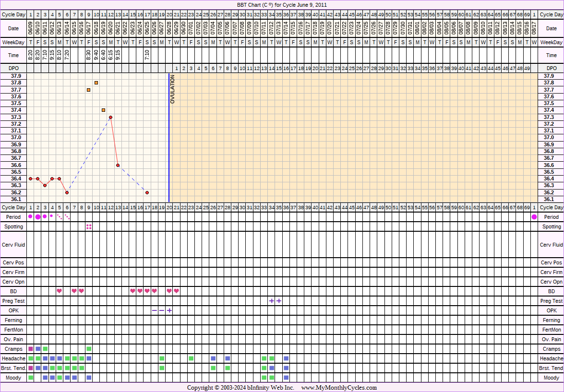
Task: Click the 'Preg Test' label on the left
Action: [x=13, y=301]
